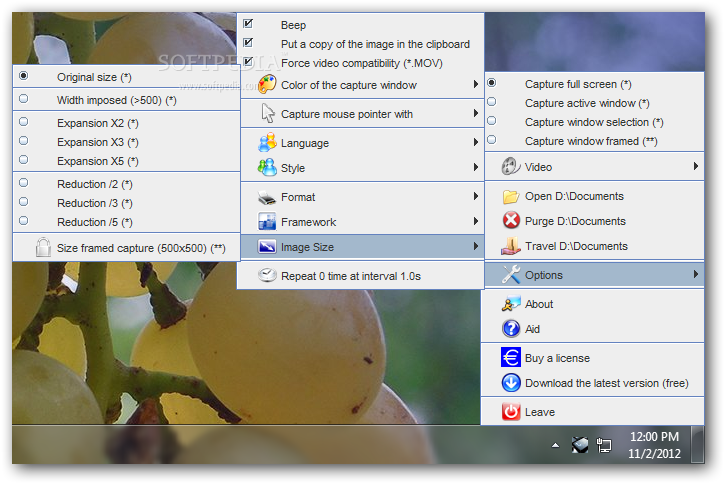Choose Size framed capture (500x500) entry
The image size is (725, 484).
126,248
